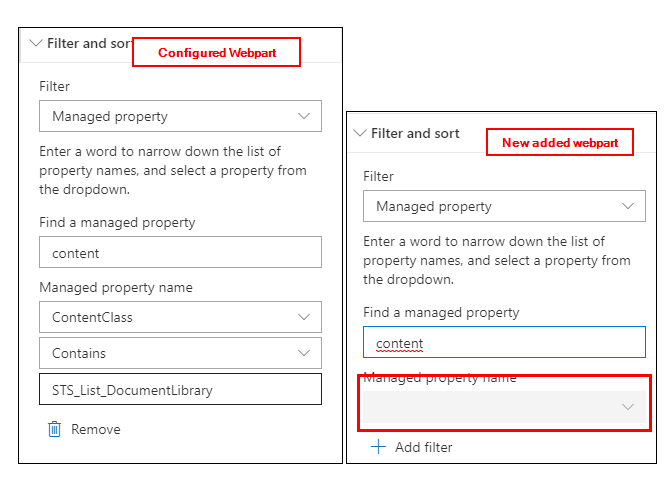Open the Contains condition dropdown

click(x=180, y=353)
